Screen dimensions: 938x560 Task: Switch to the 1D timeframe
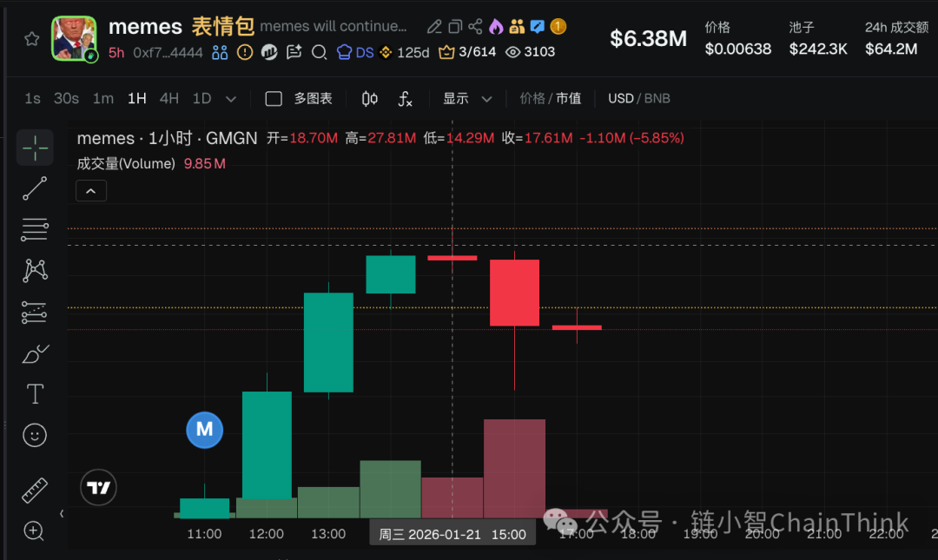pyautogui.click(x=201, y=99)
